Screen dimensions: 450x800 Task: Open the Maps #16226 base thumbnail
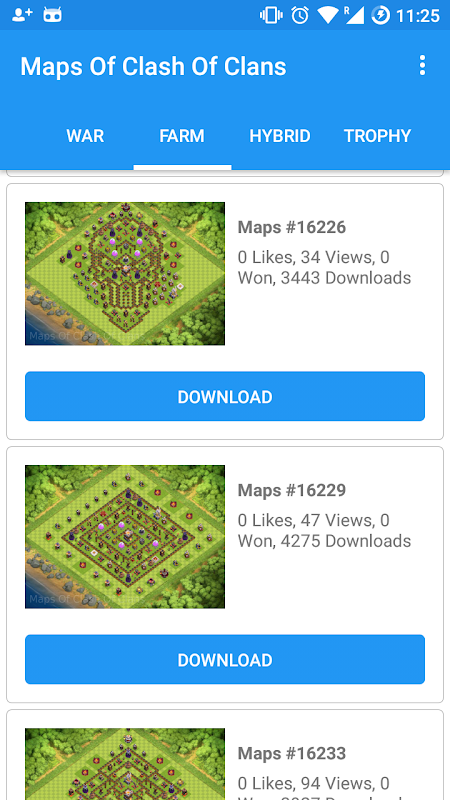tap(125, 273)
